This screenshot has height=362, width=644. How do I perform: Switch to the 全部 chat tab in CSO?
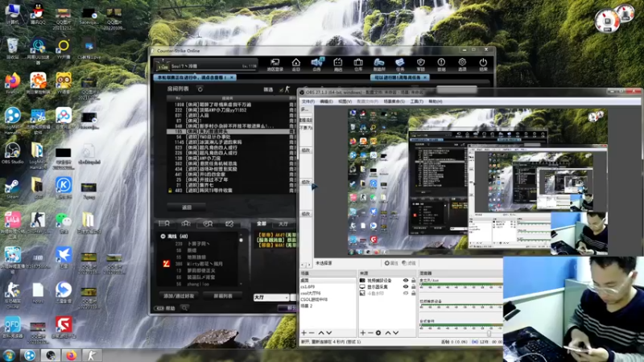[x=262, y=224]
